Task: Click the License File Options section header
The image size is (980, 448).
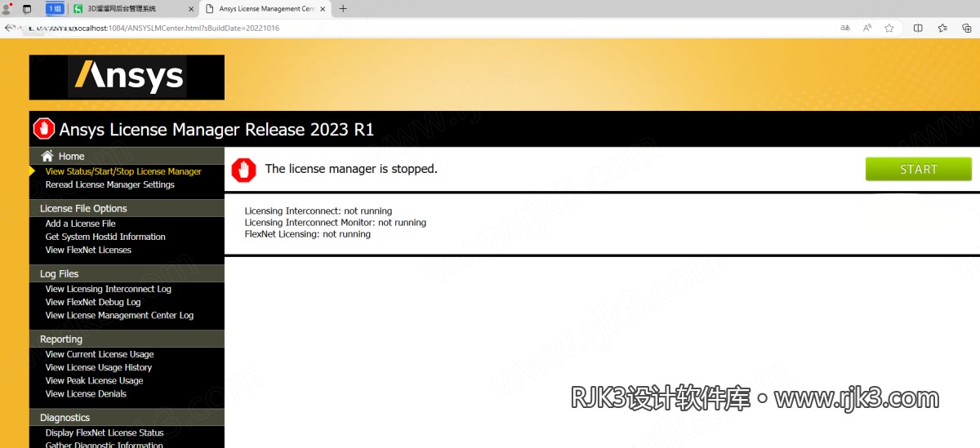Action: pos(127,208)
